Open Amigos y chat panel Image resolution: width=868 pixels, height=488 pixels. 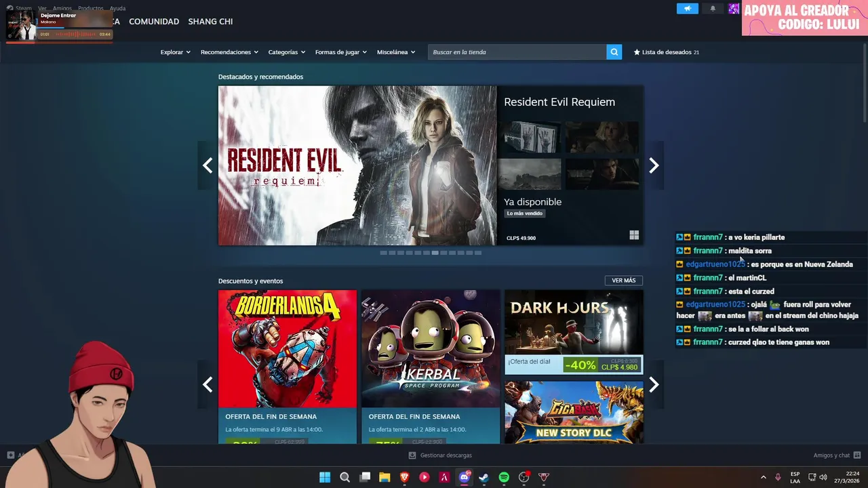tap(837, 455)
